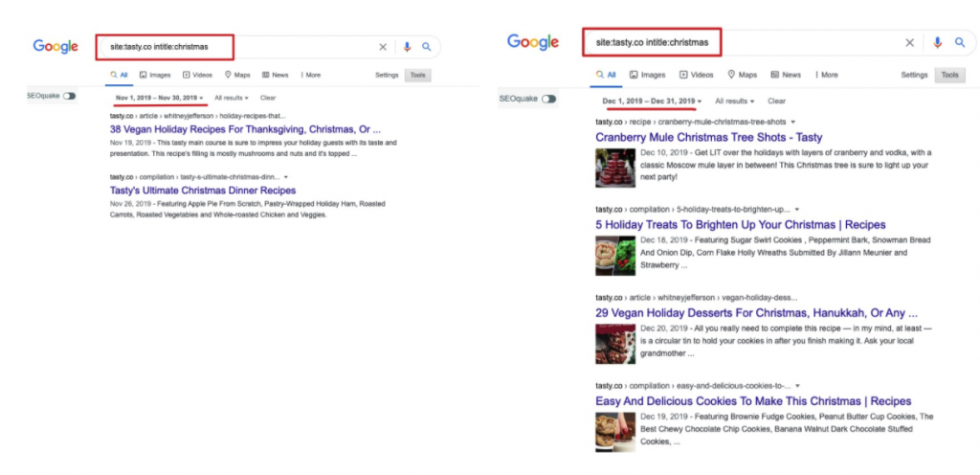
Task: Open Nov 1, 2019 – Nov 30, 2019 date dropdown
Action: [160, 98]
